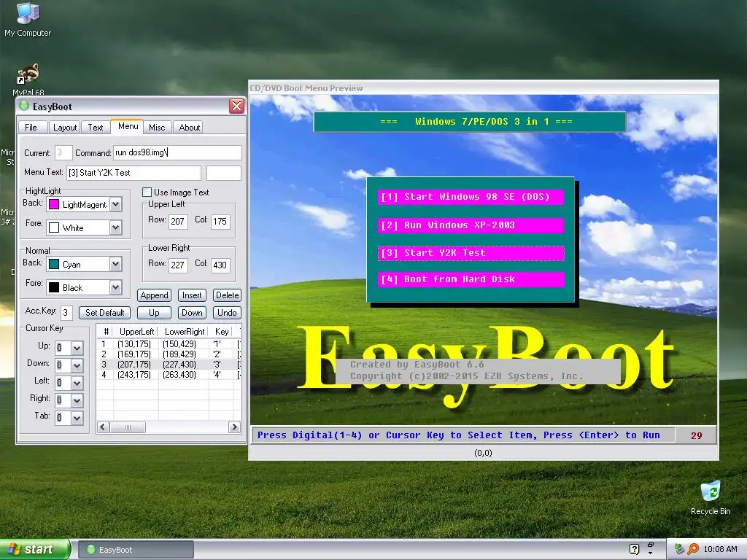Select the Menu tab
The height and width of the screenshot is (560, 747).
128,126
